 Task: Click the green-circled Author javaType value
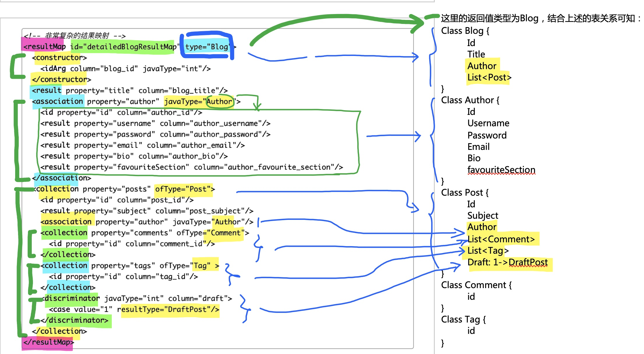(x=219, y=101)
